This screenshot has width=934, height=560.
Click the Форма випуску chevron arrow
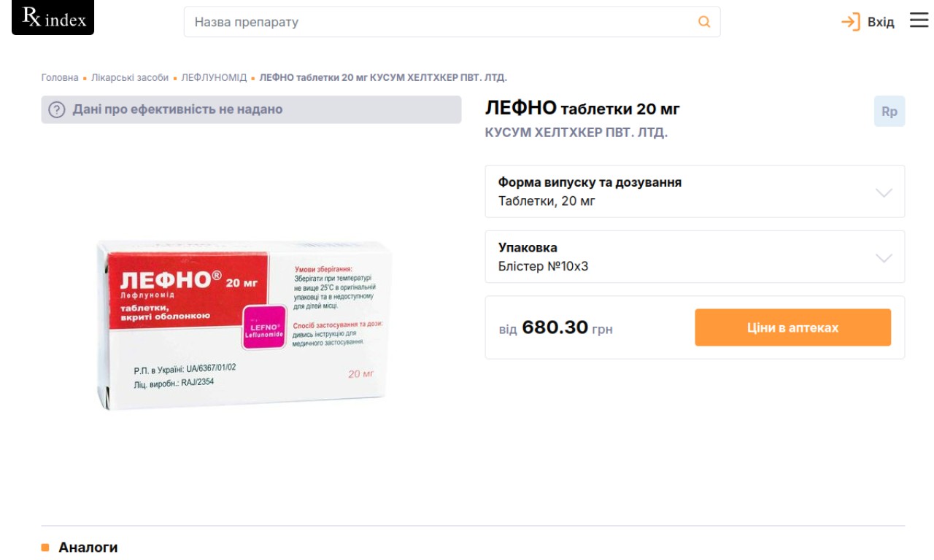tap(884, 192)
